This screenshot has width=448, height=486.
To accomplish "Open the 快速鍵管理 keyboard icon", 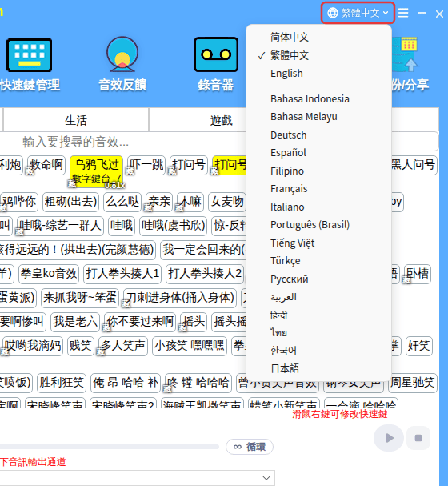I will 29,55.
